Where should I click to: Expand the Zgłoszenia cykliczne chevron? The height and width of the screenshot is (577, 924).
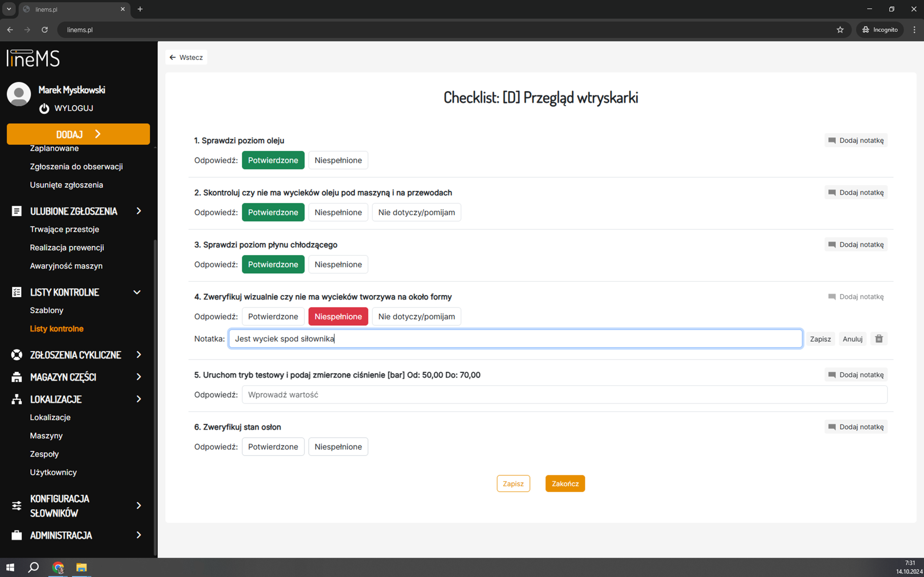tap(139, 354)
